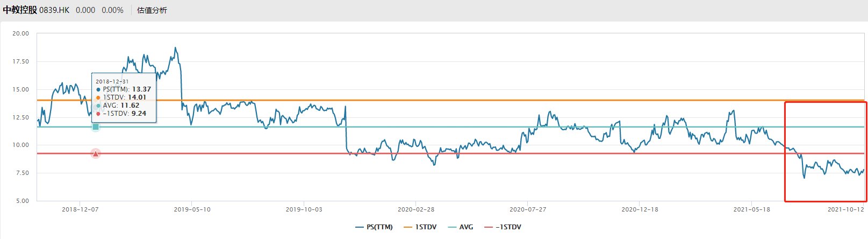This screenshot has width=868, height=239.
Task: Open the 估值分析 tab
Action: (152, 10)
